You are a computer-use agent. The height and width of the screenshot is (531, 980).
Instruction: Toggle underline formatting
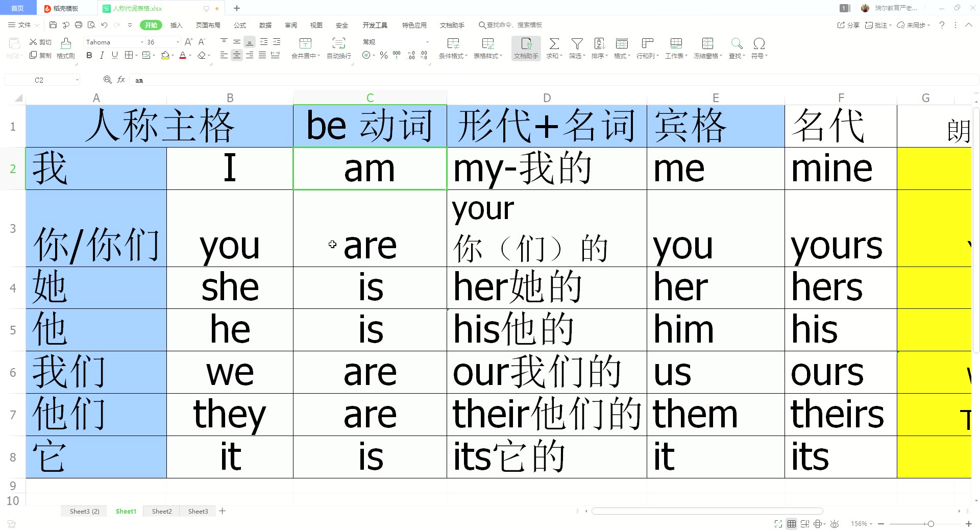tap(114, 55)
